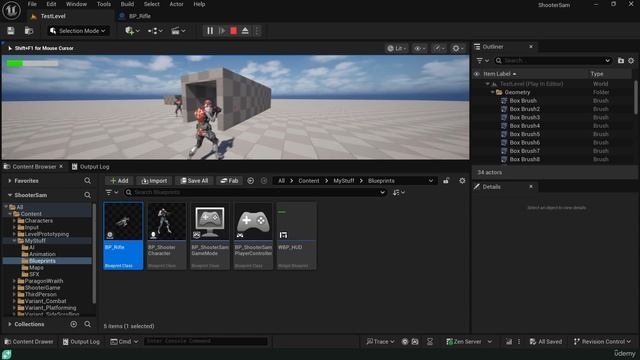Select Box Brush3 in the Outliner
The width and height of the screenshot is (640, 360).
click(524, 117)
